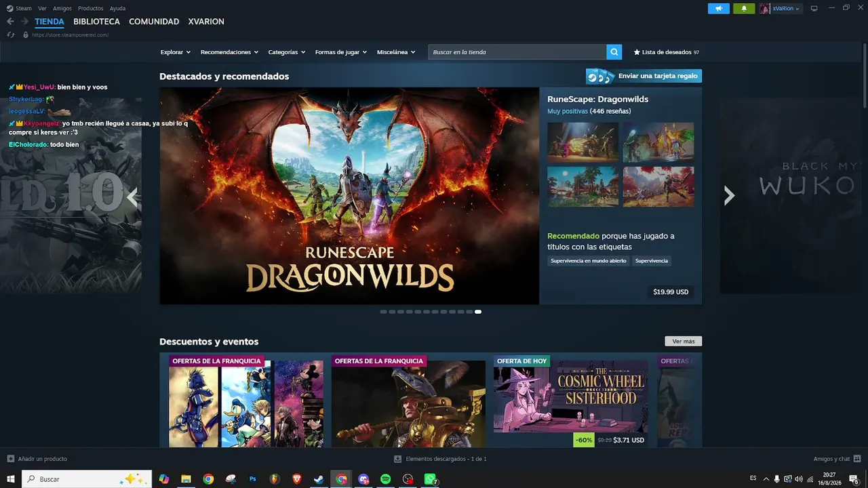Select the last carousel pagination dot
This screenshot has height=488, width=868.
click(478, 312)
